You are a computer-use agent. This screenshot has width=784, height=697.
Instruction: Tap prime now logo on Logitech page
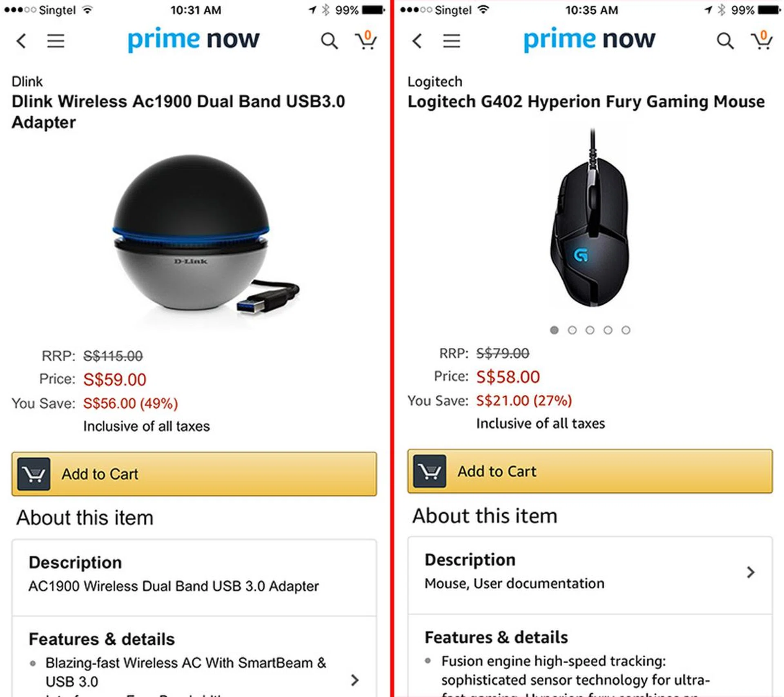pos(589,40)
